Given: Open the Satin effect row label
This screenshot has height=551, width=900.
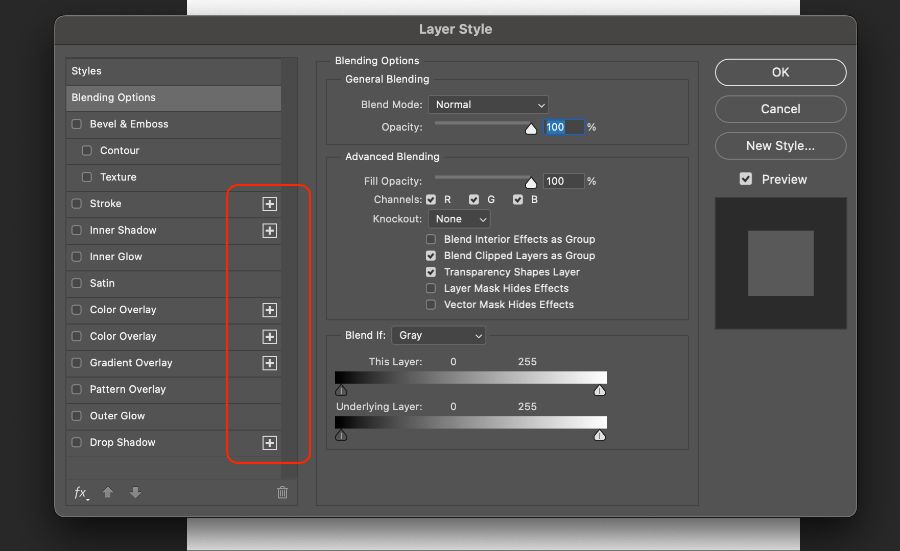Looking at the screenshot, I should pyautogui.click(x=102, y=283).
